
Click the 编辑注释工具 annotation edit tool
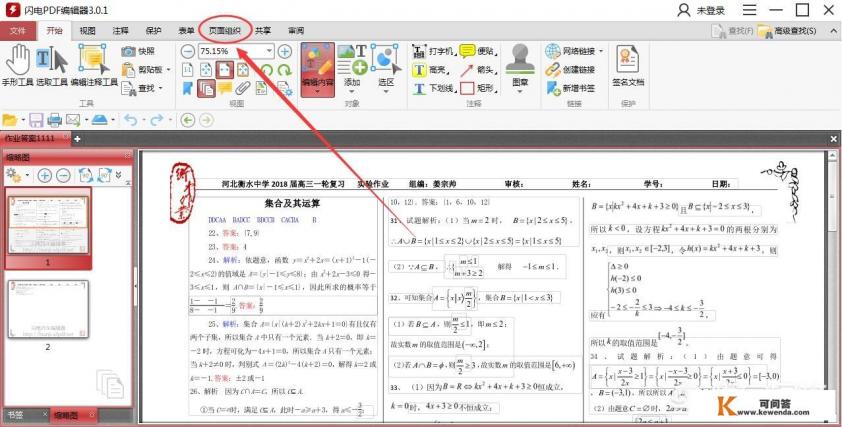93,63
